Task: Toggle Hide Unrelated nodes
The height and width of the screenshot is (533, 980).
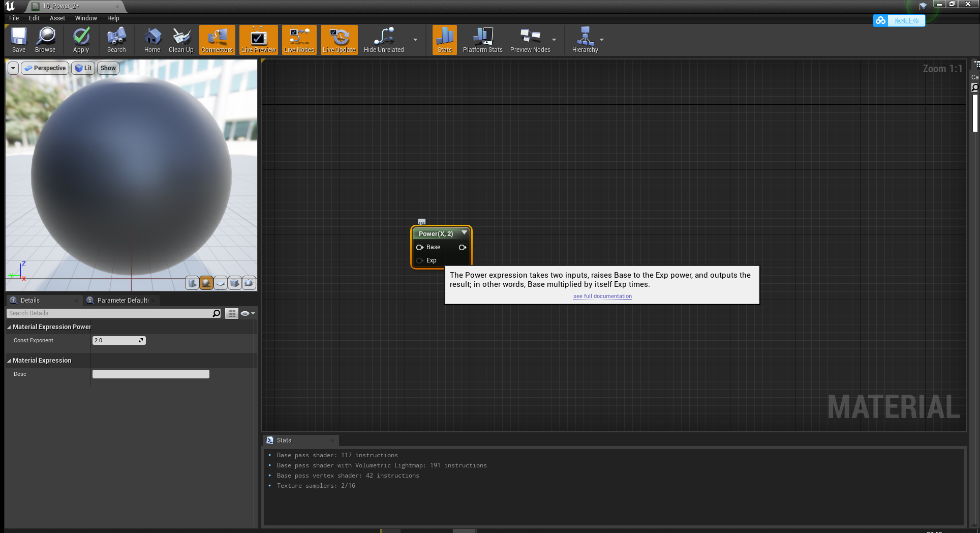Action: point(383,40)
